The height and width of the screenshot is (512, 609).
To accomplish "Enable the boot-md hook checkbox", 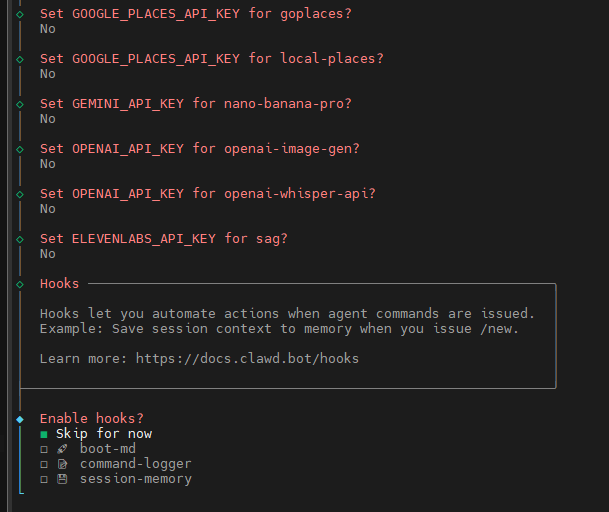I will (x=44, y=449).
